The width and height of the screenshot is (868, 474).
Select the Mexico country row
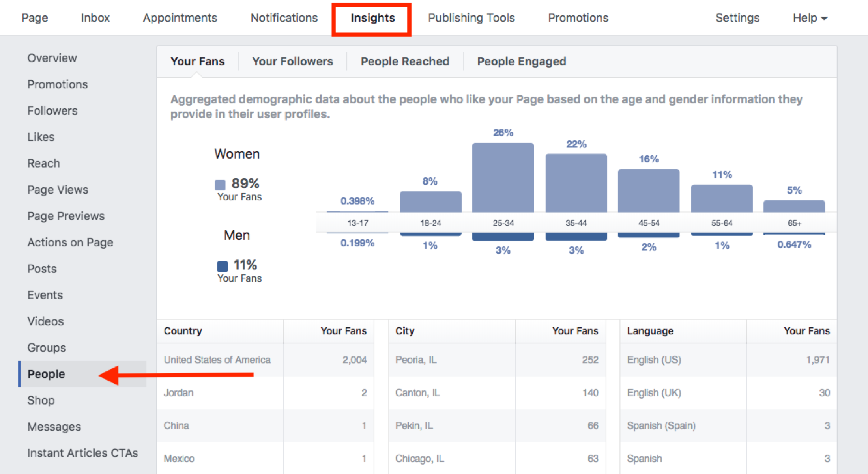(x=266, y=458)
